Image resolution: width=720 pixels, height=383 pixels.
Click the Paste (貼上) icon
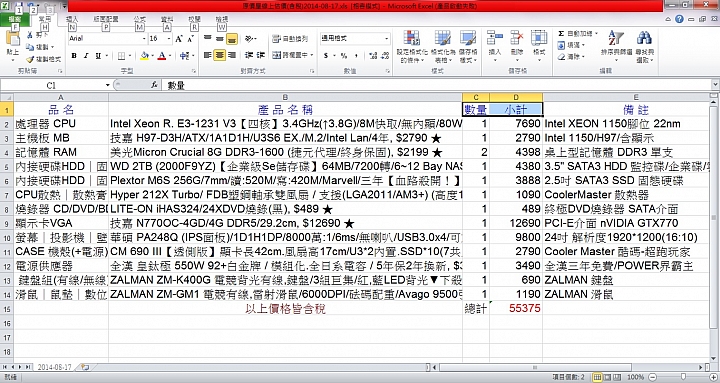coord(12,39)
